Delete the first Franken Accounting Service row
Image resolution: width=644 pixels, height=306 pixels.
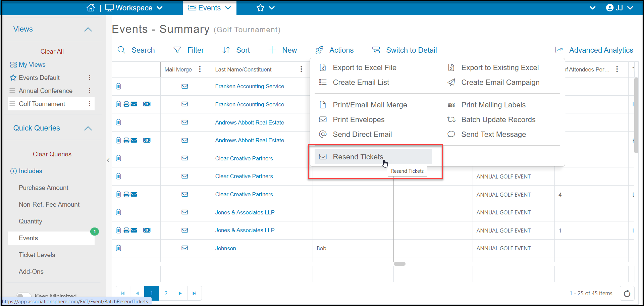tap(118, 86)
